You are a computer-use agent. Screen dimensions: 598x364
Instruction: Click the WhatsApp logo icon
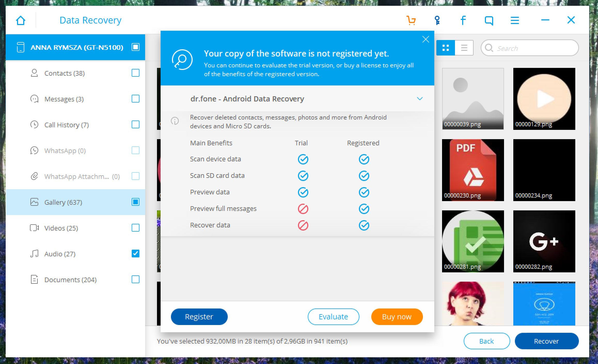click(34, 151)
